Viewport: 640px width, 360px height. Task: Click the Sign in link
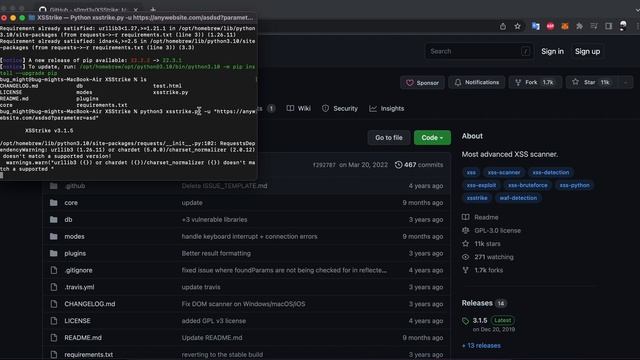coord(552,51)
